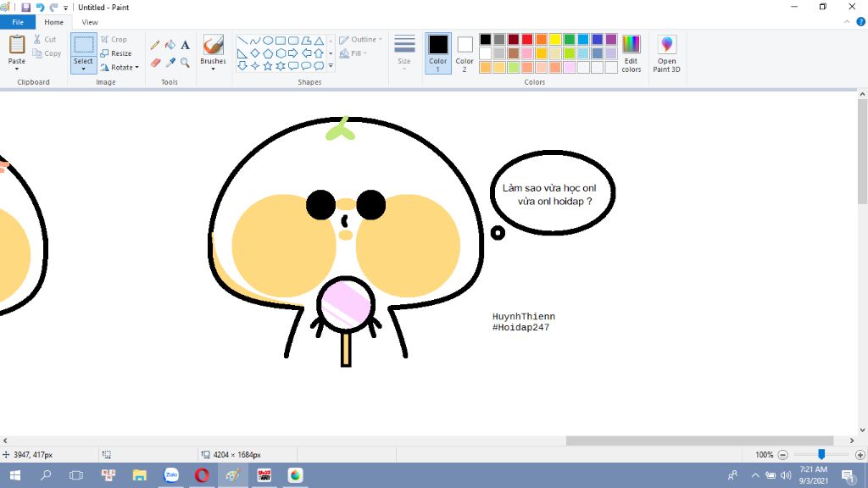Select the Text tool
The width and height of the screenshot is (868, 488).
click(185, 45)
